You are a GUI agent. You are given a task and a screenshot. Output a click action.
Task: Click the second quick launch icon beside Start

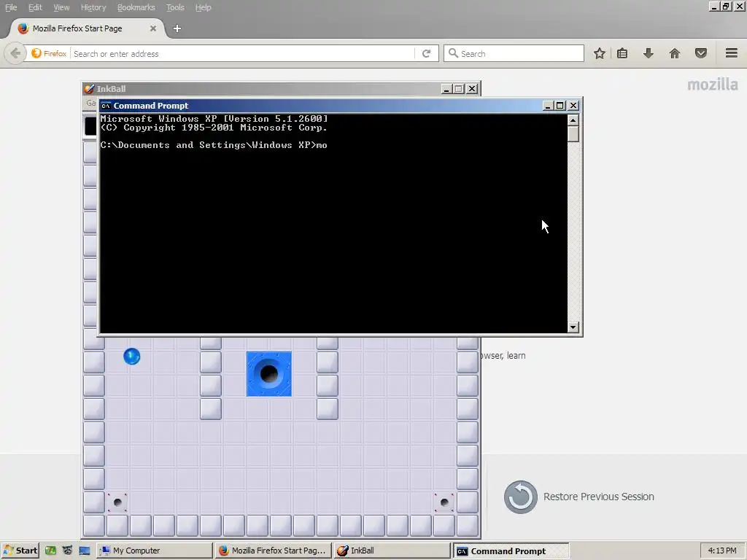[67, 551]
